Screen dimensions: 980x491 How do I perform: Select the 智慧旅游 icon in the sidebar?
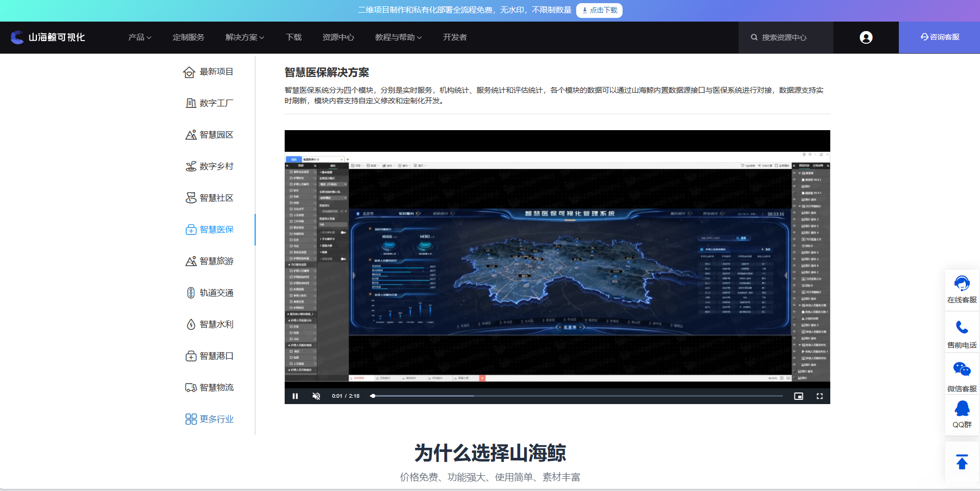[x=191, y=261]
